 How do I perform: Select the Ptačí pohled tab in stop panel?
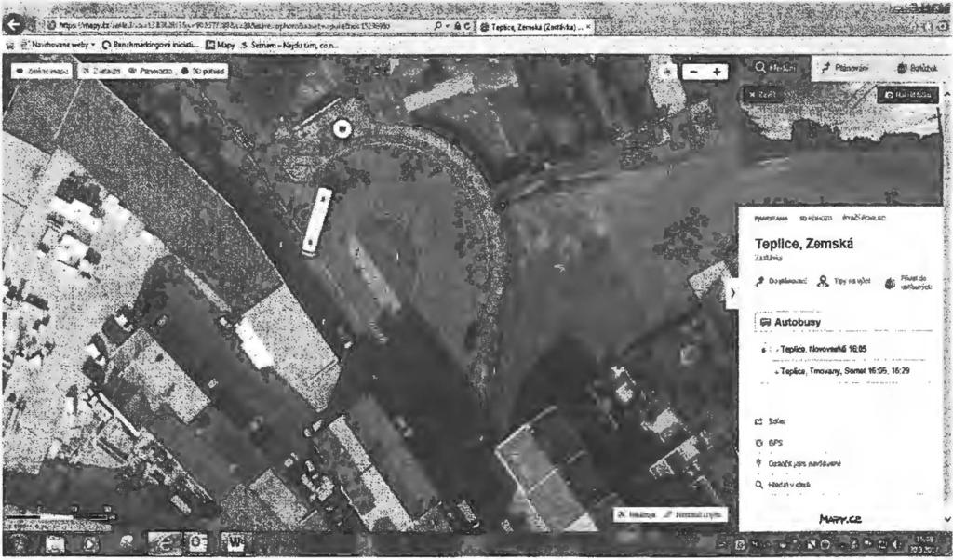click(864, 219)
